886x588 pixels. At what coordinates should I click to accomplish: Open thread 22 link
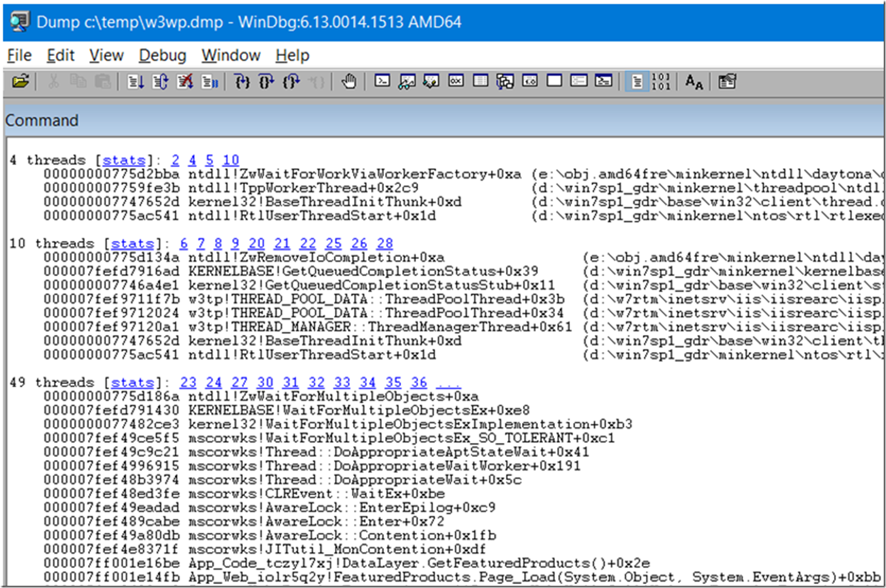tap(308, 244)
